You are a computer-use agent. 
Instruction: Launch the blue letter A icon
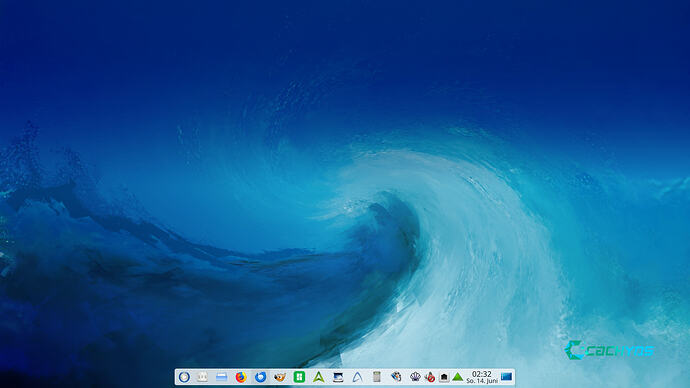pyautogui.click(x=357, y=377)
